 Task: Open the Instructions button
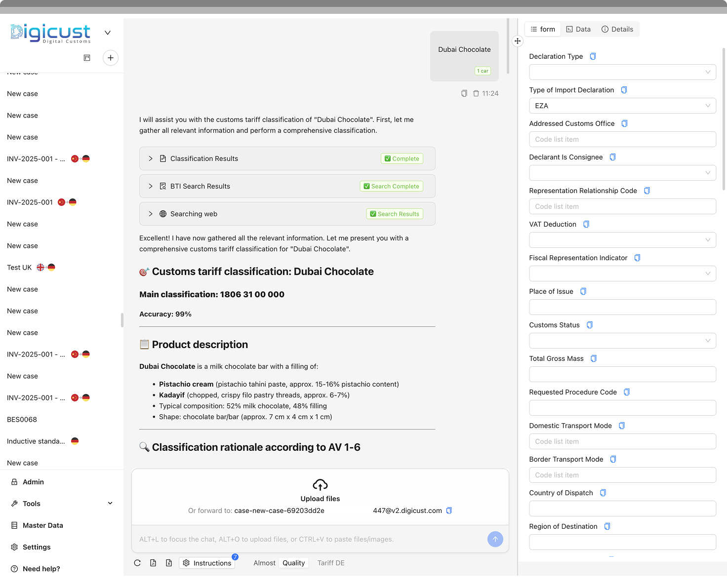pos(207,563)
